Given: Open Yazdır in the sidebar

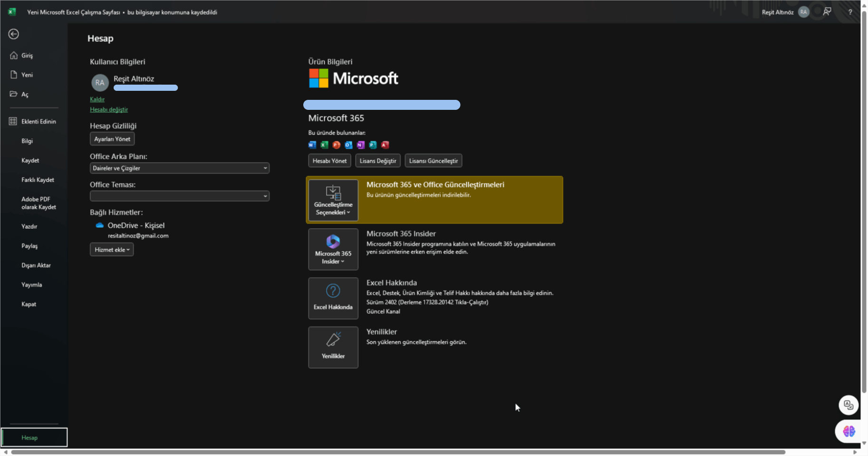Looking at the screenshot, I should pos(29,226).
